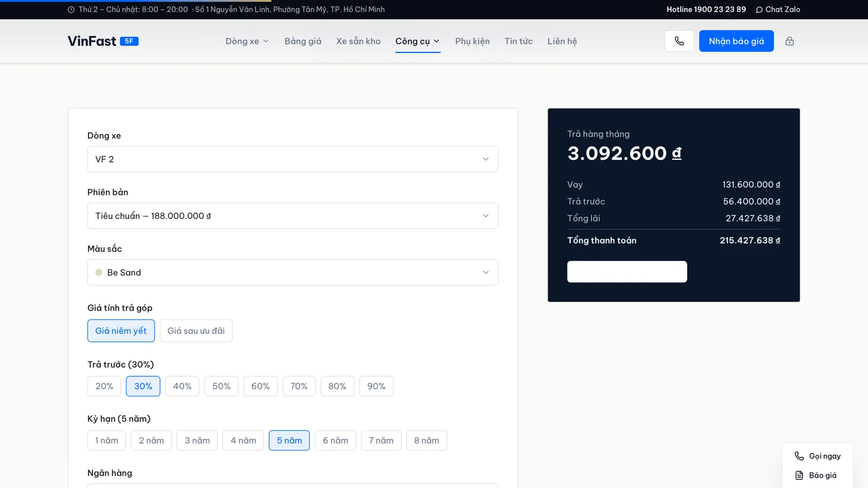
Task: Switch to Giá sau ưu đãi pricing
Action: (x=196, y=331)
